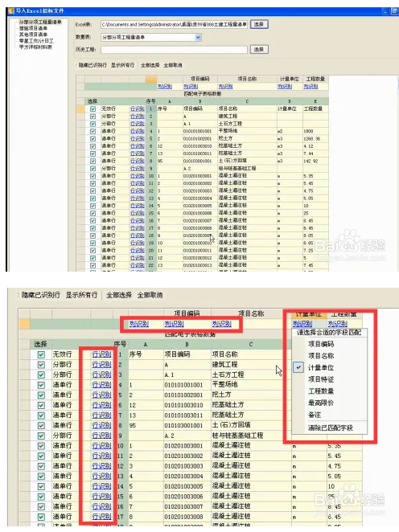This screenshot has height=532, width=399.
Task: Open 列识别 link under 项目编码, upper screenshot
Action: click(x=191, y=87)
